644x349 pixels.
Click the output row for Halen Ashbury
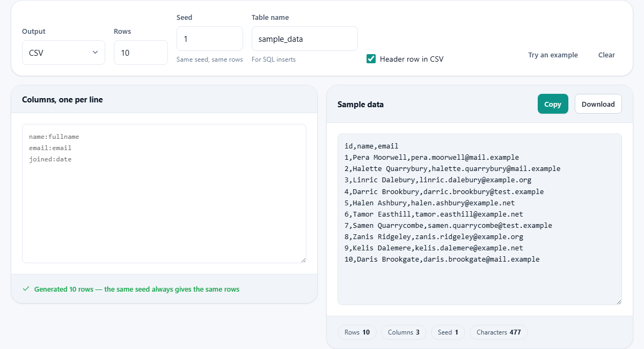[x=429, y=203]
